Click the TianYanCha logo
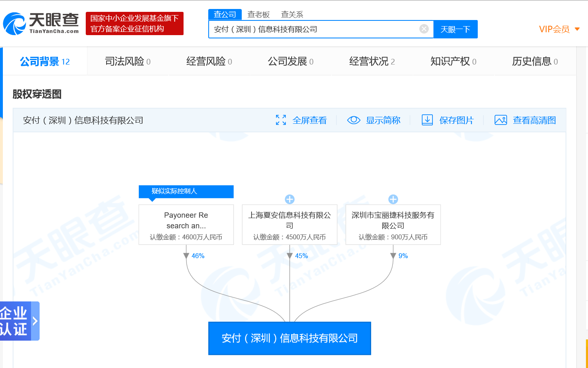The width and height of the screenshot is (588, 368). [x=41, y=24]
